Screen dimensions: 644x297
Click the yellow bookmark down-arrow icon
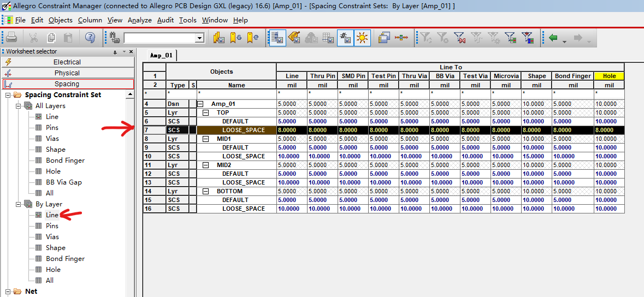click(235, 38)
